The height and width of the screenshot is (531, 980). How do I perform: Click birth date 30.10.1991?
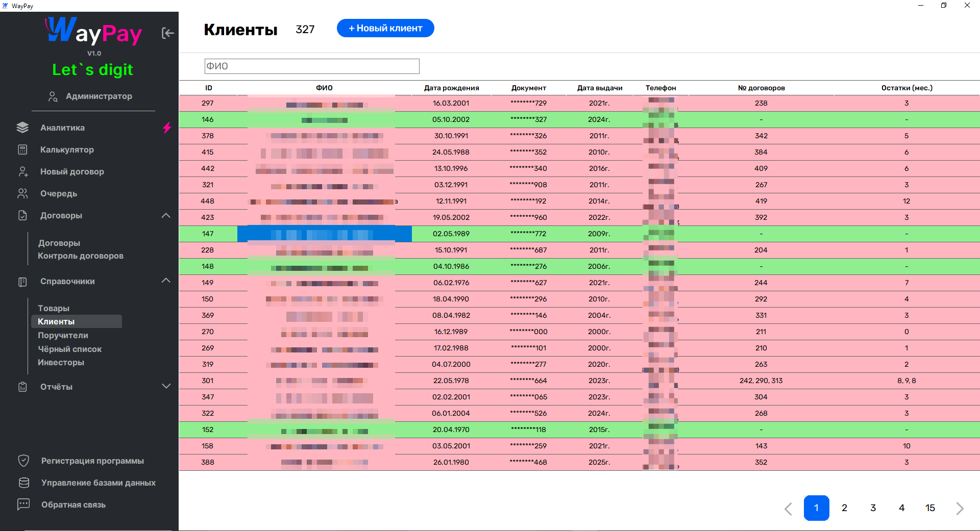(451, 136)
